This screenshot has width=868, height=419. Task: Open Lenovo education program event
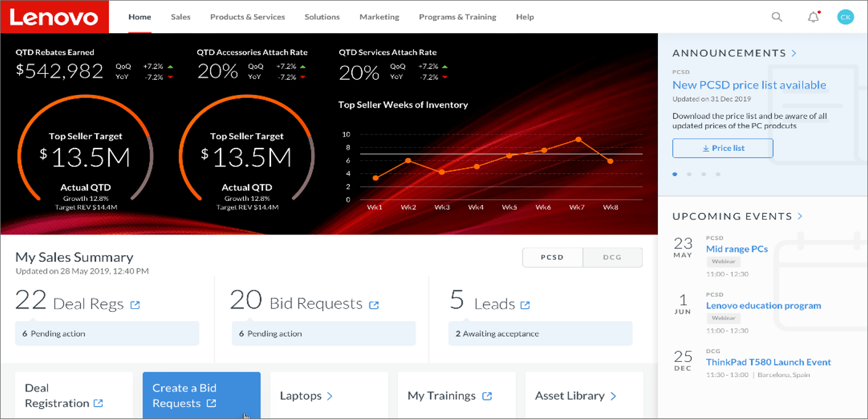click(763, 306)
